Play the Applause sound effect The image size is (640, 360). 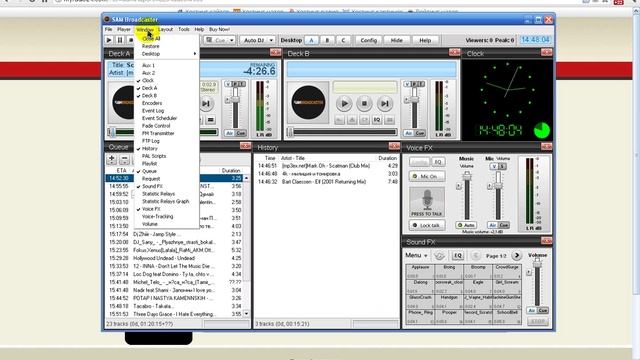coord(420,271)
